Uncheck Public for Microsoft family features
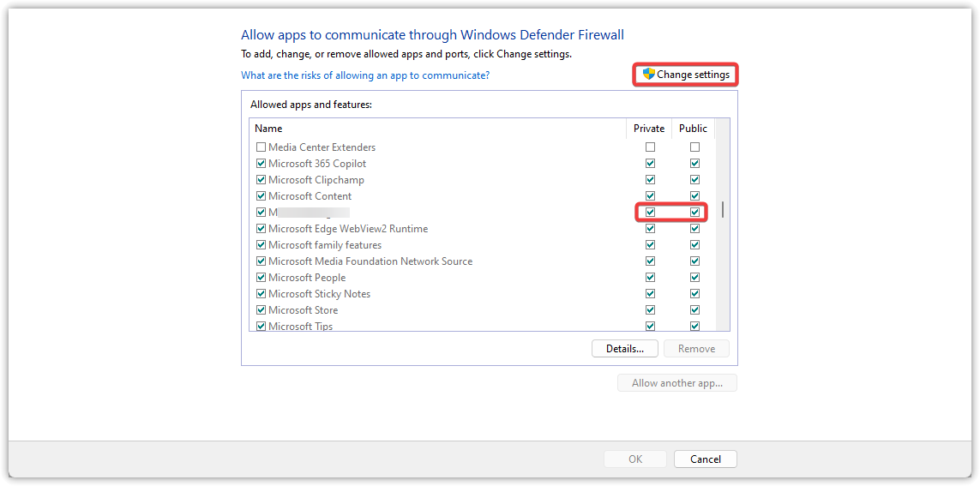Image resolution: width=980 pixels, height=486 pixels. tap(694, 245)
